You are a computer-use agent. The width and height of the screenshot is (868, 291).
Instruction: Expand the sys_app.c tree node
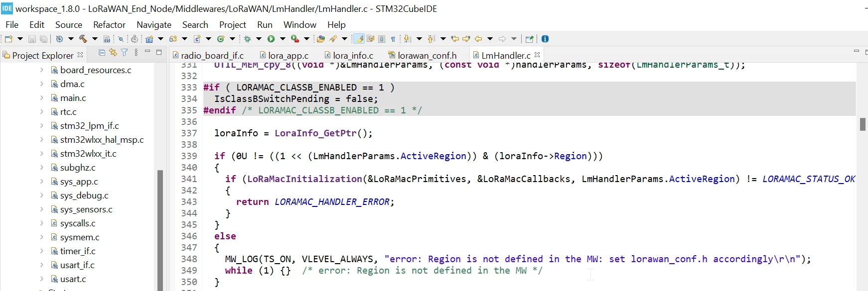[42, 182]
